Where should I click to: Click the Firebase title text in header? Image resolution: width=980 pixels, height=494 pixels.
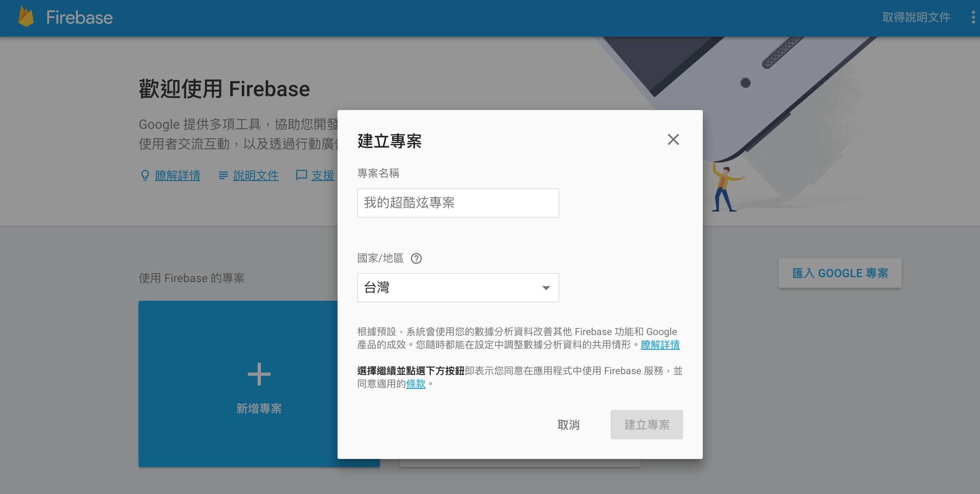pyautogui.click(x=79, y=17)
